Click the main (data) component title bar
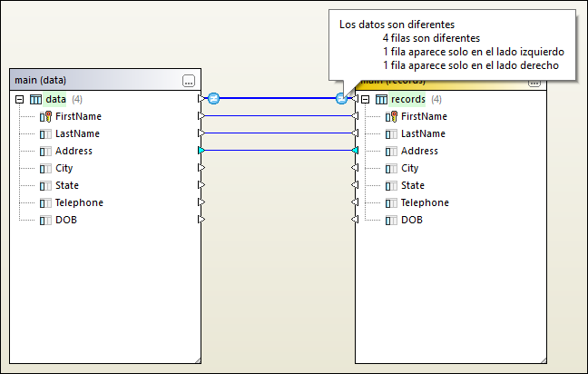 click(x=105, y=80)
